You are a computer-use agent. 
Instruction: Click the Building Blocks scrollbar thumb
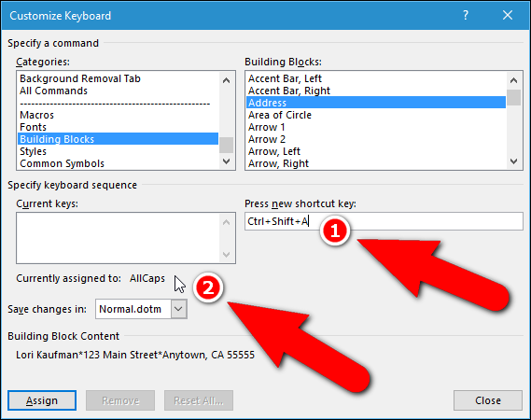coord(513,98)
